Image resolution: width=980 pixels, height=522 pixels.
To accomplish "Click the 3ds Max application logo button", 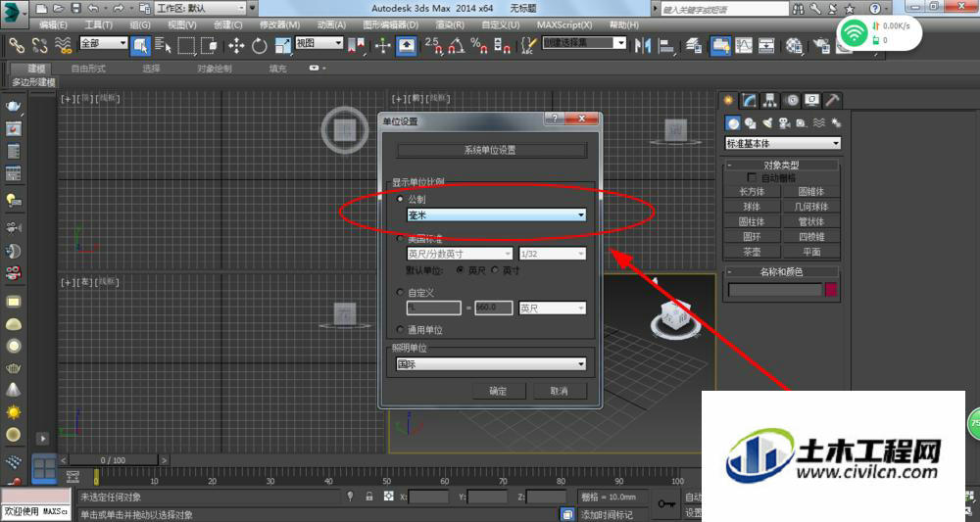I will pyautogui.click(x=15, y=13).
